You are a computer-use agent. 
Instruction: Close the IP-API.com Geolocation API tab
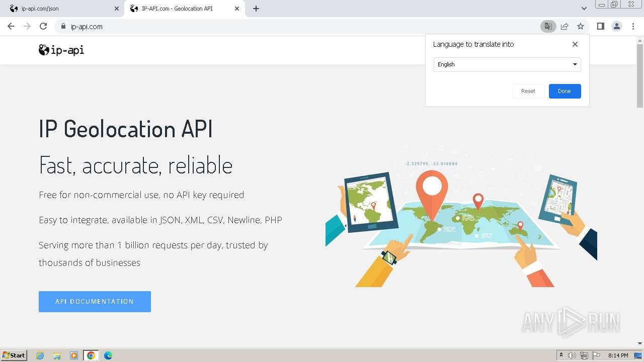pyautogui.click(x=237, y=9)
